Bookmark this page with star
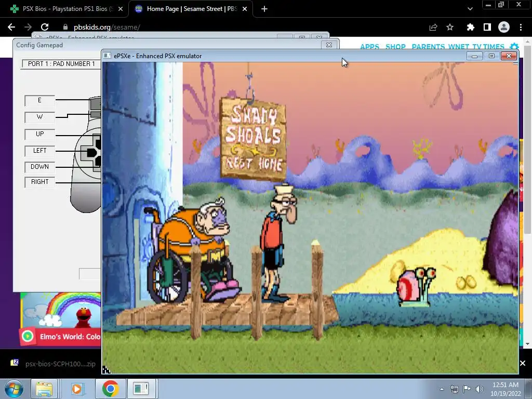Screen dimensions: 532x399 pos(450,27)
